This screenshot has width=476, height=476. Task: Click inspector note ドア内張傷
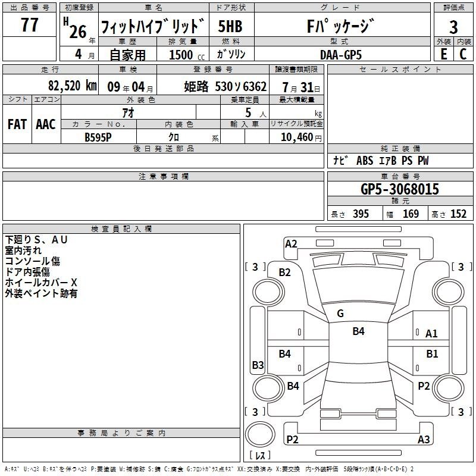[x=27, y=272]
